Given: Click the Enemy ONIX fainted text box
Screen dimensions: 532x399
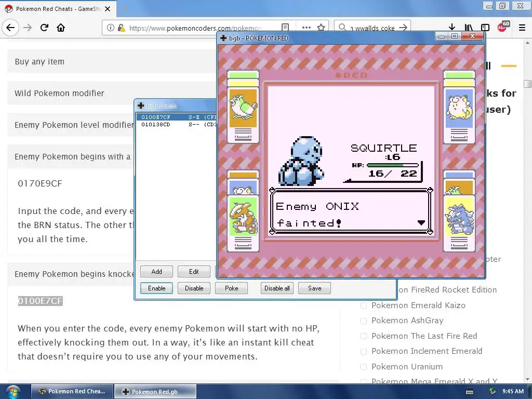Looking at the screenshot, I should coord(351,211).
